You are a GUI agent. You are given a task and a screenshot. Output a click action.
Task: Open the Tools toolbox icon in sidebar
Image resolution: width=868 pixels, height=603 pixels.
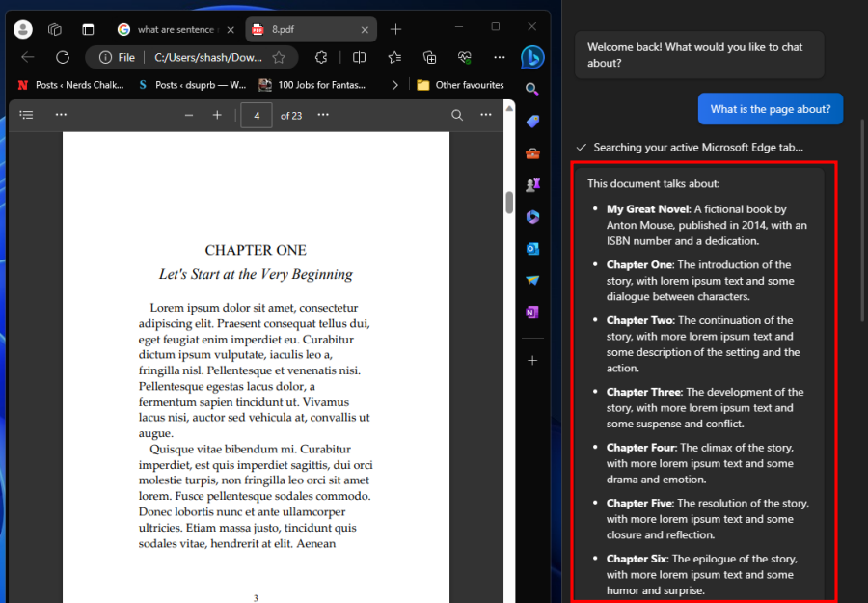coord(532,153)
